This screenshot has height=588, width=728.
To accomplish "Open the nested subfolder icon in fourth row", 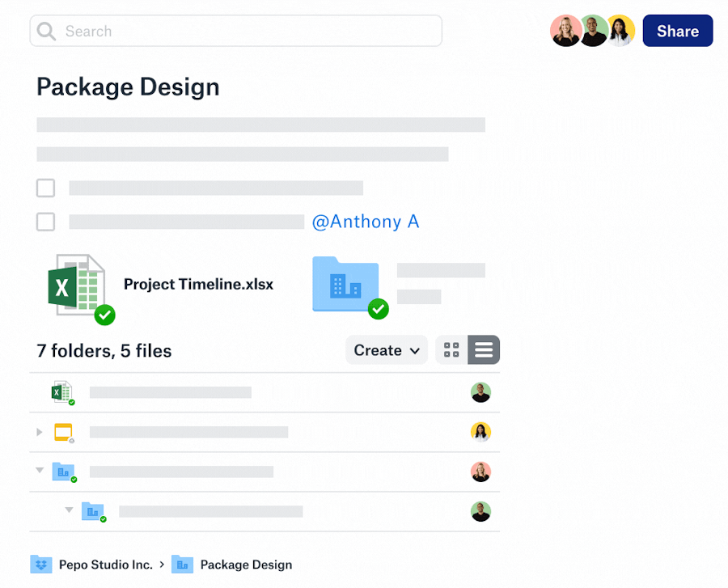I will click(93, 511).
